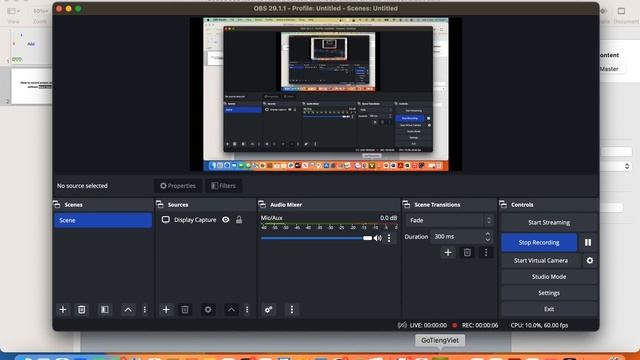Click View button in background window toolbar
This screenshot has width=640, height=360.
tap(13, 16)
